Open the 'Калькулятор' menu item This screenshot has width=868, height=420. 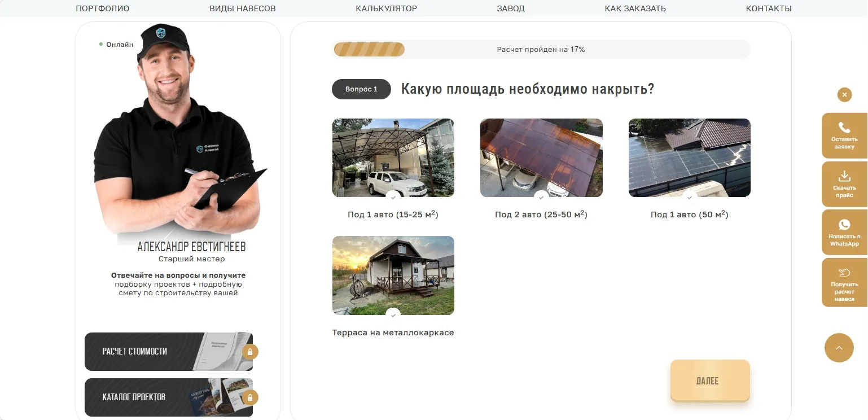(x=387, y=8)
